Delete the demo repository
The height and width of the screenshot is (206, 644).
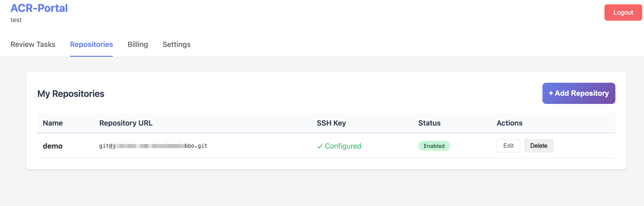539,146
